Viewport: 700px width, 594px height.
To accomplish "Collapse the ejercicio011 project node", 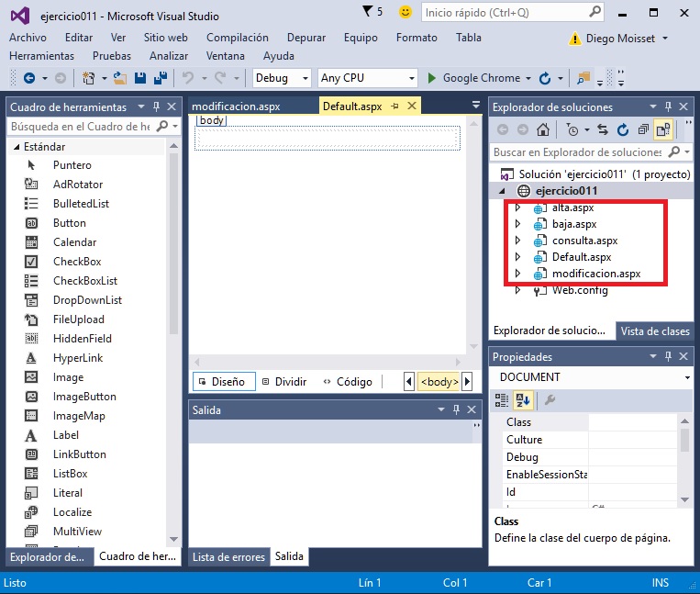I will (502, 191).
